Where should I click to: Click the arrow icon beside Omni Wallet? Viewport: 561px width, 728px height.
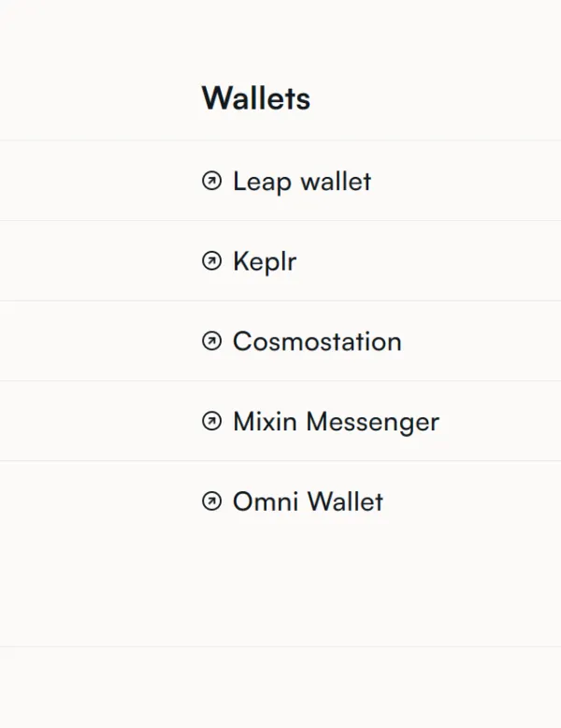(x=211, y=502)
